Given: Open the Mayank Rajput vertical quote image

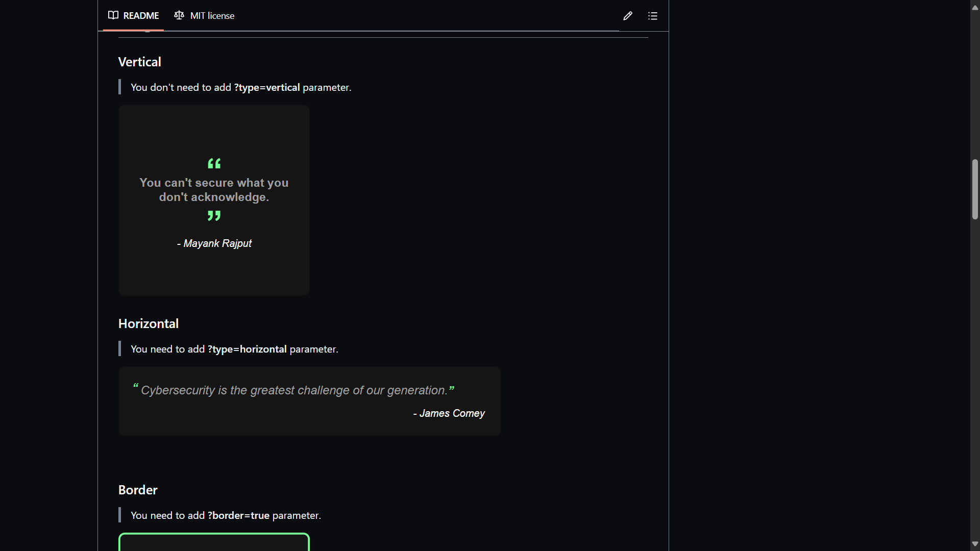Looking at the screenshot, I should pos(214,201).
